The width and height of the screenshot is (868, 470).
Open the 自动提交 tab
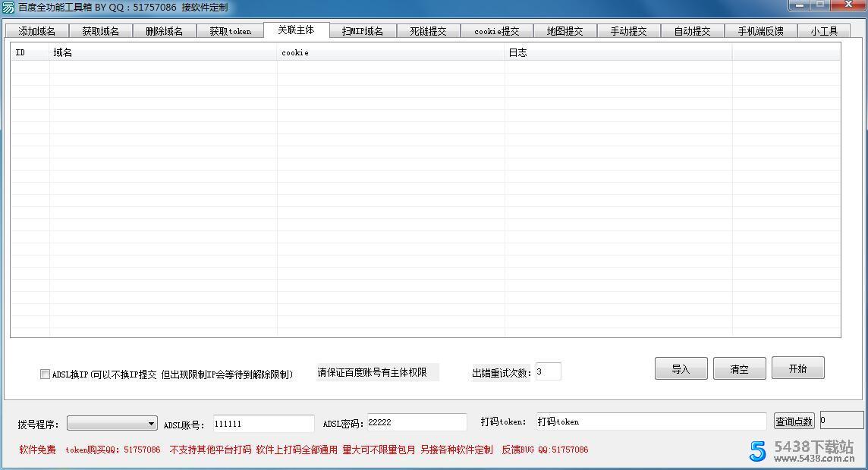tap(692, 30)
